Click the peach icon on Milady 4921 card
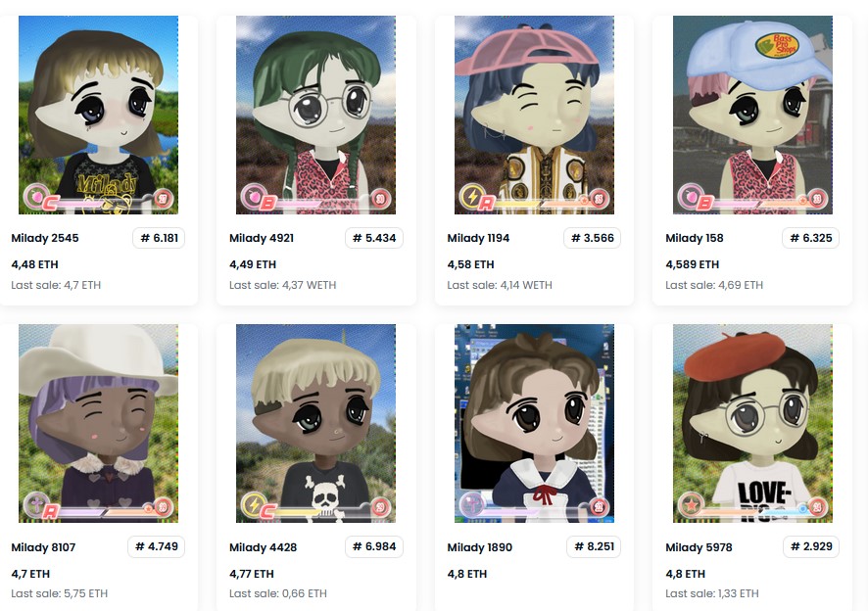 pyautogui.click(x=252, y=196)
